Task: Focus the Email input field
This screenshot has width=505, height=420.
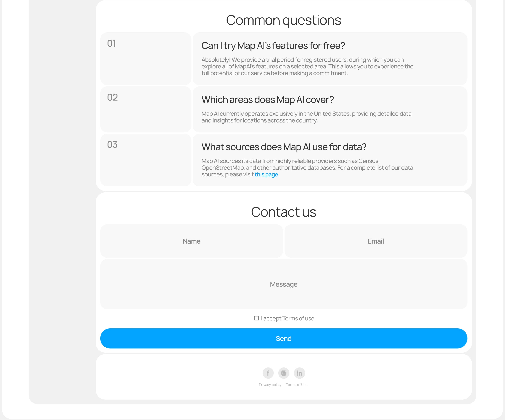Action: tap(376, 241)
